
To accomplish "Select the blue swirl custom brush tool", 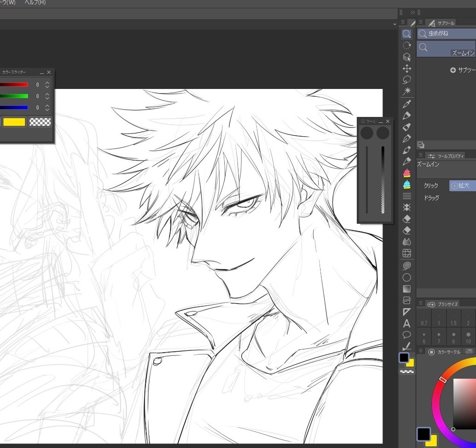I will [407, 184].
